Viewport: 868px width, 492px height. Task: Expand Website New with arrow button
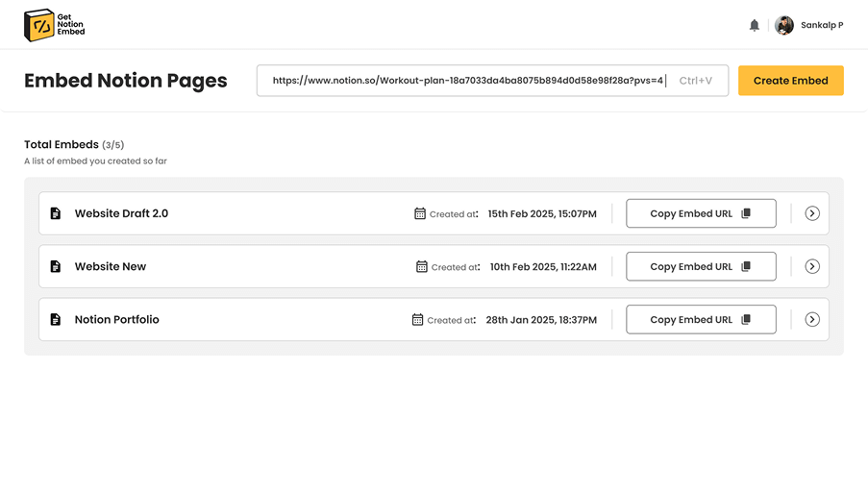click(x=812, y=266)
